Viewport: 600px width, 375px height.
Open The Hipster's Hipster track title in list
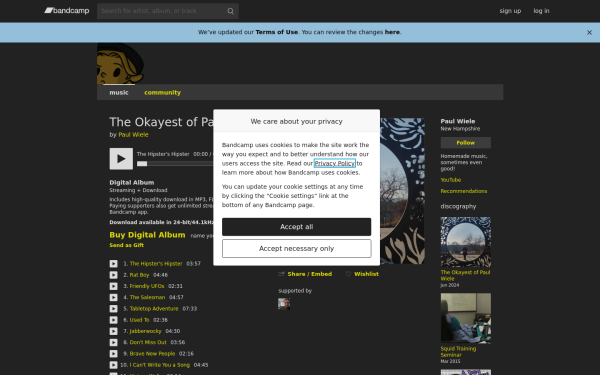click(156, 264)
